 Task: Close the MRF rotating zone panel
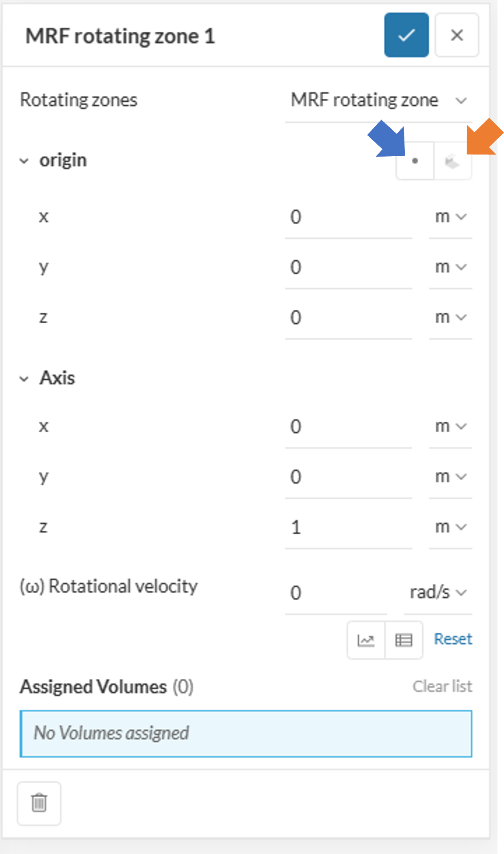point(457,36)
